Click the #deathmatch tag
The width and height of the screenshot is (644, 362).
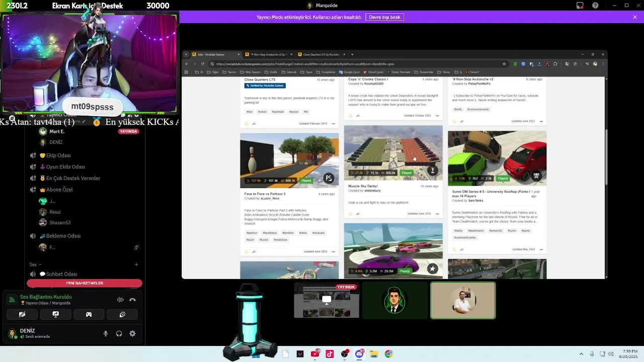pyautogui.click(x=475, y=231)
